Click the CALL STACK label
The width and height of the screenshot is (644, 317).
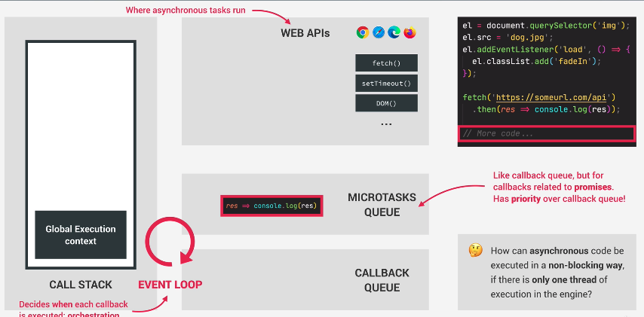pos(81,285)
